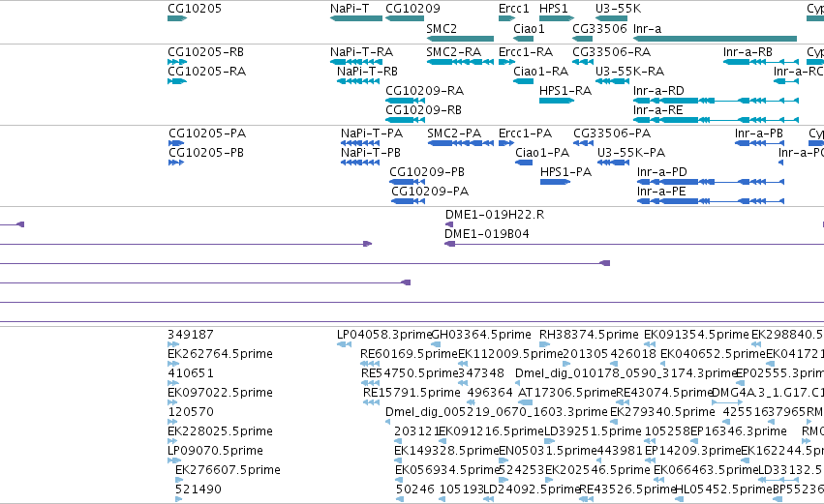
Task: Click the EK228025.5prime EST label
Action: 220,431
